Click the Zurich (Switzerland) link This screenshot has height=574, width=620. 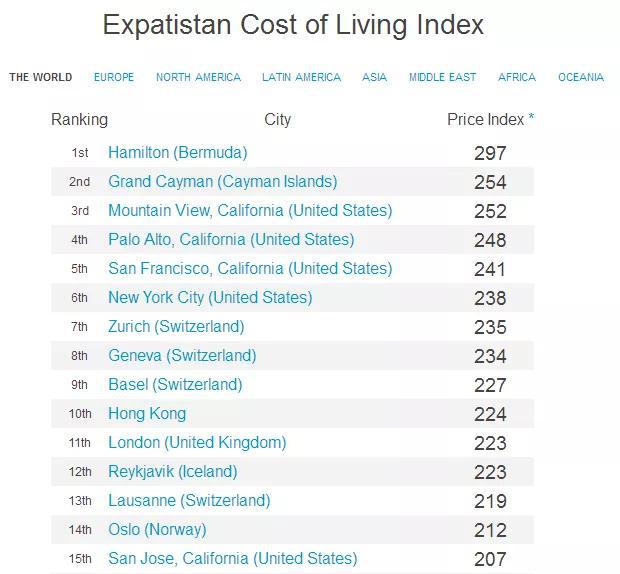pyautogui.click(x=176, y=326)
